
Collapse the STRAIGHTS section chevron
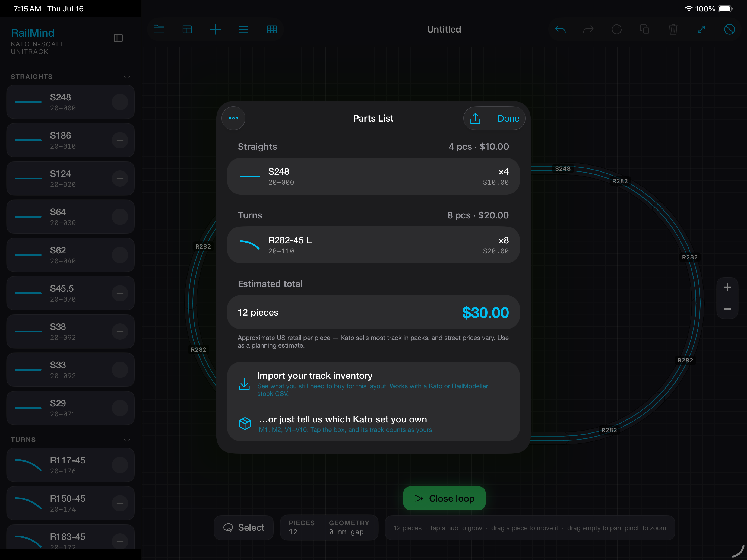(x=127, y=77)
